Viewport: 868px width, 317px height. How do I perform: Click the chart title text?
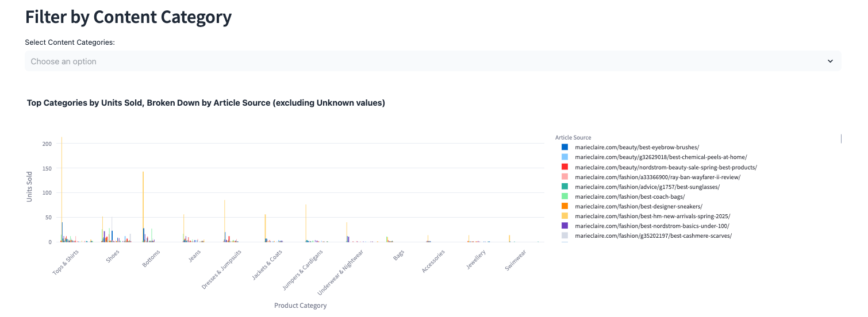[x=206, y=103]
